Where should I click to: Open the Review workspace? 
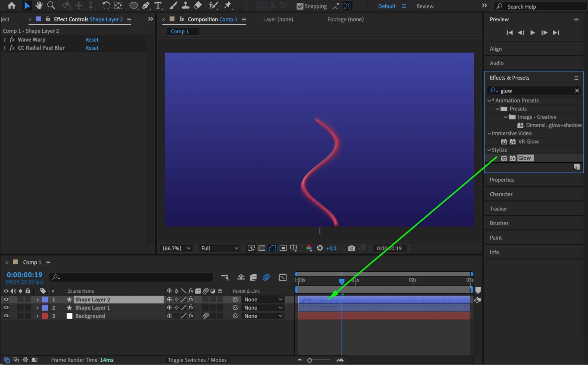pyautogui.click(x=425, y=6)
